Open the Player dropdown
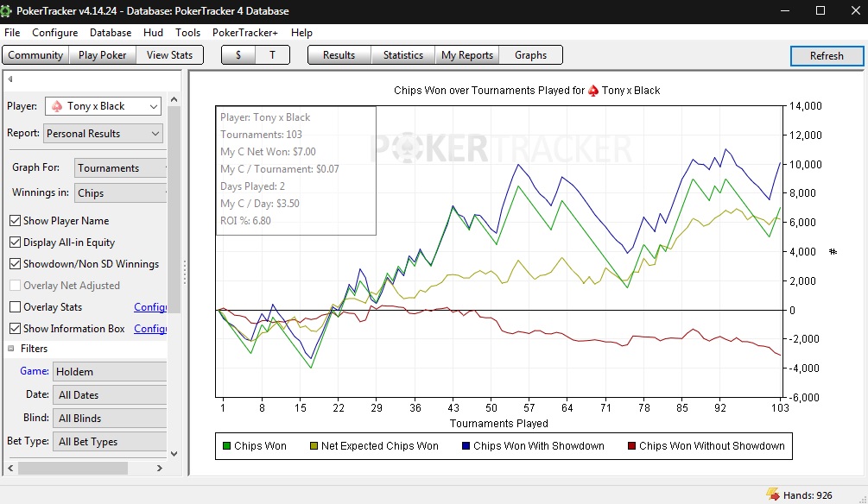The image size is (868, 504). (x=103, y=106)
